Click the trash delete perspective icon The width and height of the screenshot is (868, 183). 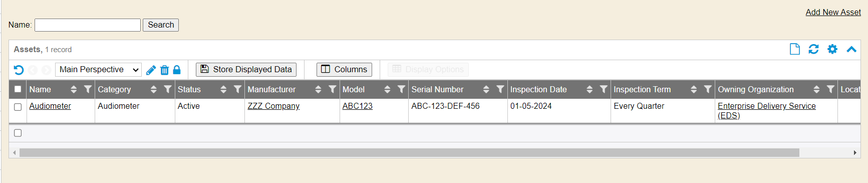[x=164, y=70]
